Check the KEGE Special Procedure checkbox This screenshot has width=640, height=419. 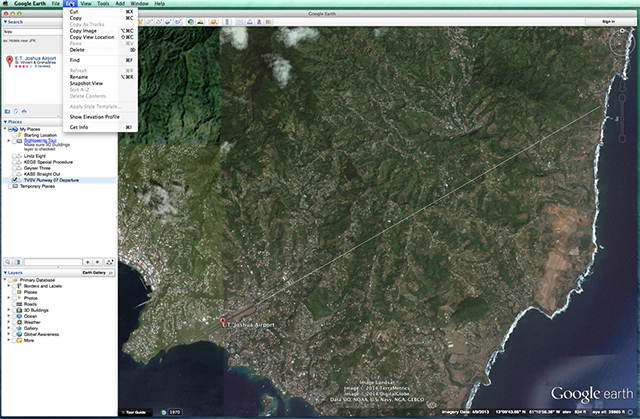point(14,162)
